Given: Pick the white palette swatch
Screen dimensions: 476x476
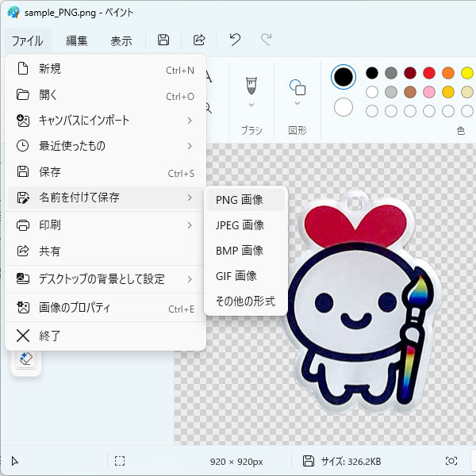Looking at the screenshot, I should pyautogui.click(x=372, y=92).
